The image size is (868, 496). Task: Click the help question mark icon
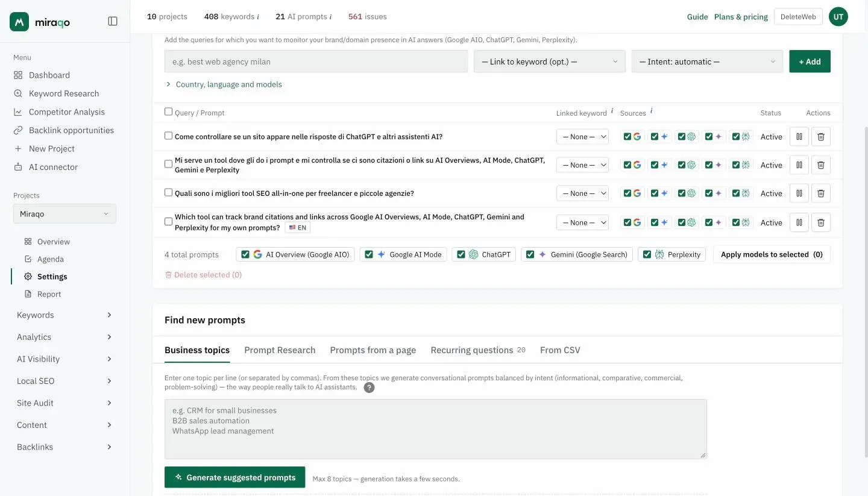coord(370,388)
